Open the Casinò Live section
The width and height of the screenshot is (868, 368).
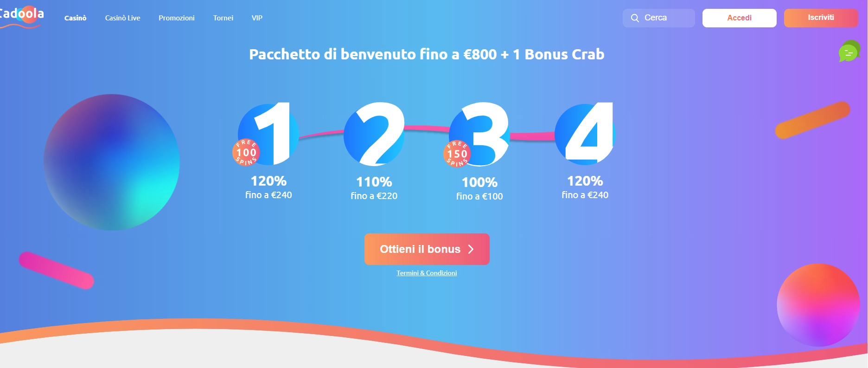[x=122, y=18]
